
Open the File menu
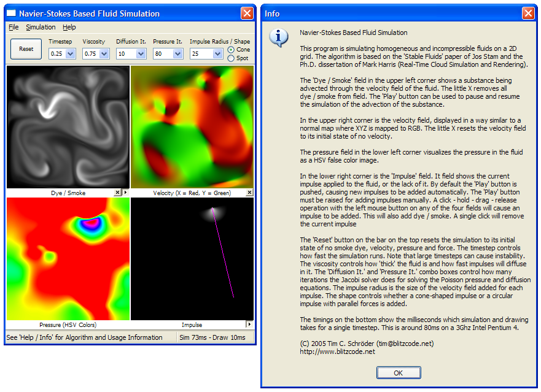click(x=14, y=27)
